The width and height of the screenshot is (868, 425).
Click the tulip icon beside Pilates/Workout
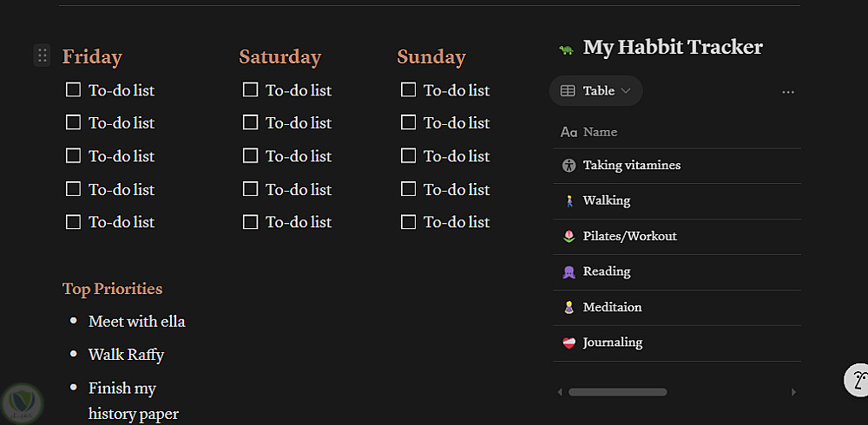569,237
